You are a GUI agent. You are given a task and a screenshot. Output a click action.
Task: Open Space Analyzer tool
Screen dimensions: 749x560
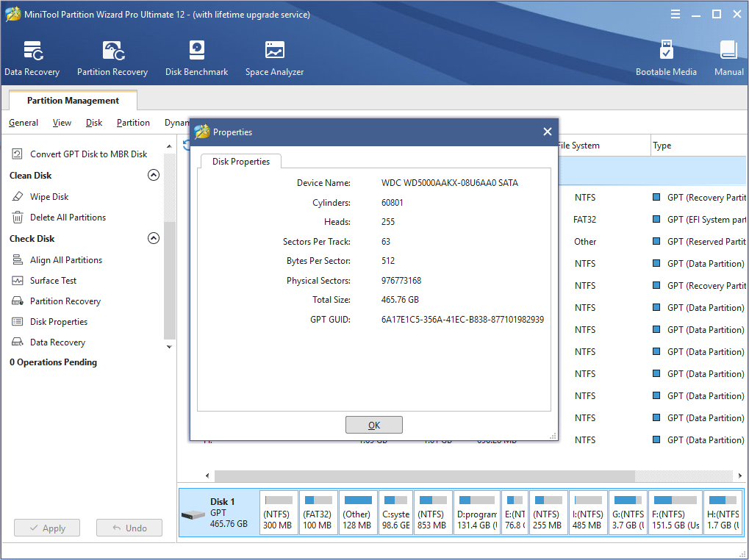274,58
